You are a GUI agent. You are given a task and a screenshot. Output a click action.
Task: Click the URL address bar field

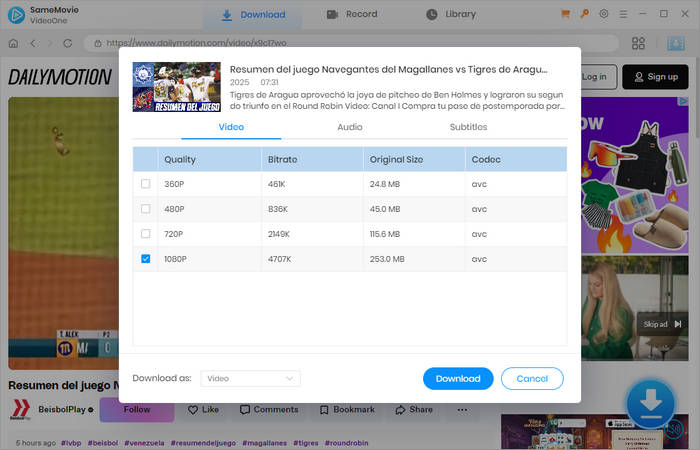coord(351,43)
